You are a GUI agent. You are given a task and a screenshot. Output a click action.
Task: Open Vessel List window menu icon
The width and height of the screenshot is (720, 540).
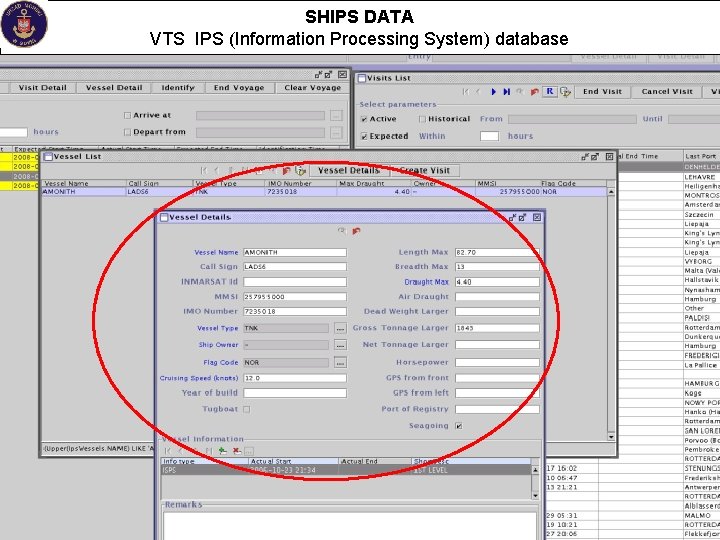point(48,157)
